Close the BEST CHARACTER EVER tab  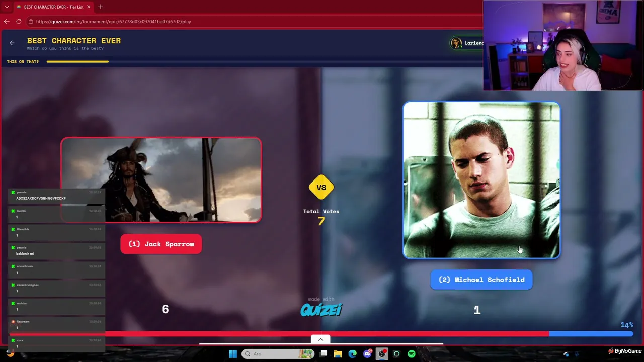pyautogui.click(x=89, y=7)
